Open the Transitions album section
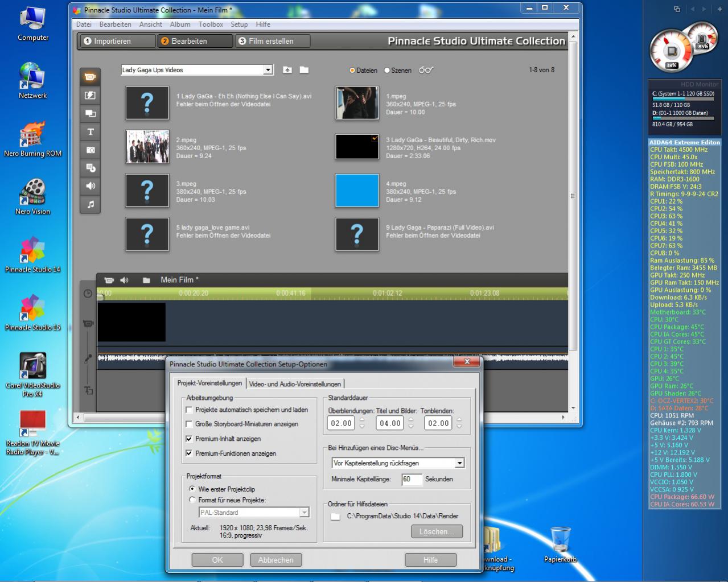The width and height of the screenshot is (728, 582). click(x=90, y=96)
